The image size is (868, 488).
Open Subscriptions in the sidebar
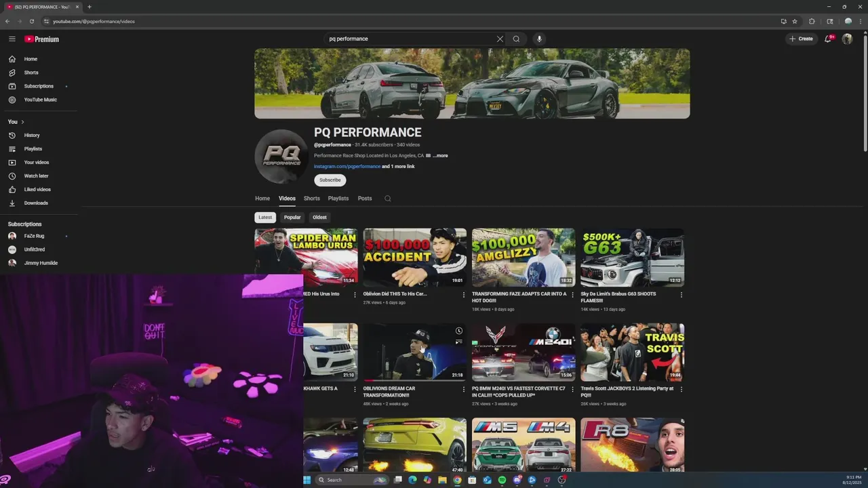coord(39,86)
